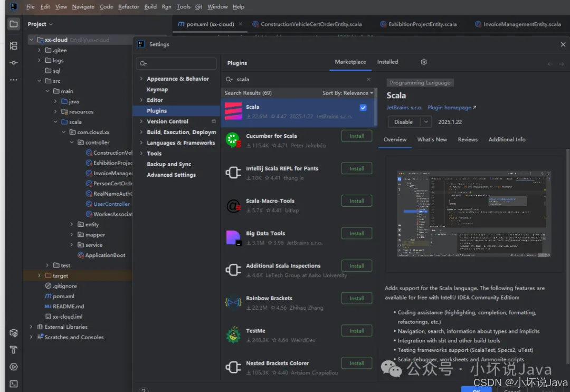This screenshot has width=570, height=392.
Task: Open the Sort By Relevance dropdown
Action: (x=347, y=93)
